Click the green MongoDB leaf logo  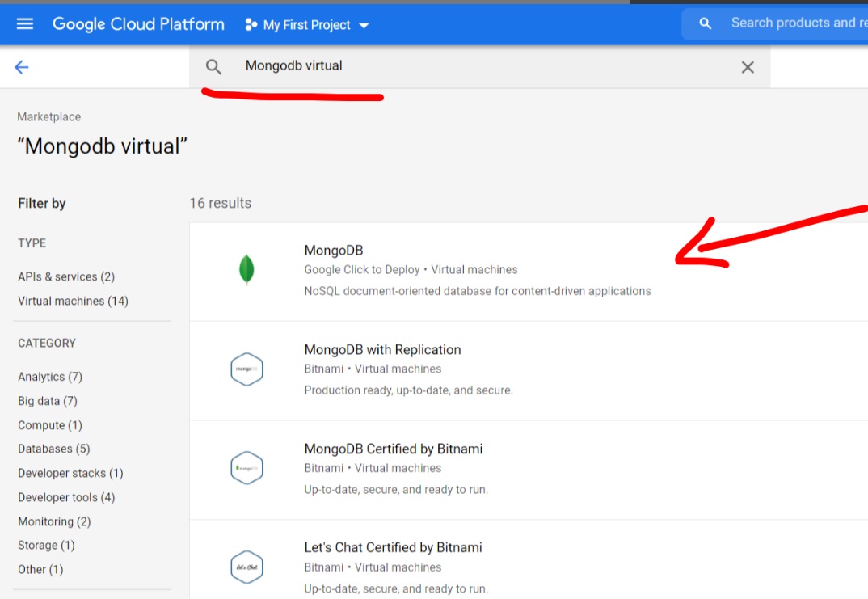pyautogui.click(x=246, y=270)
